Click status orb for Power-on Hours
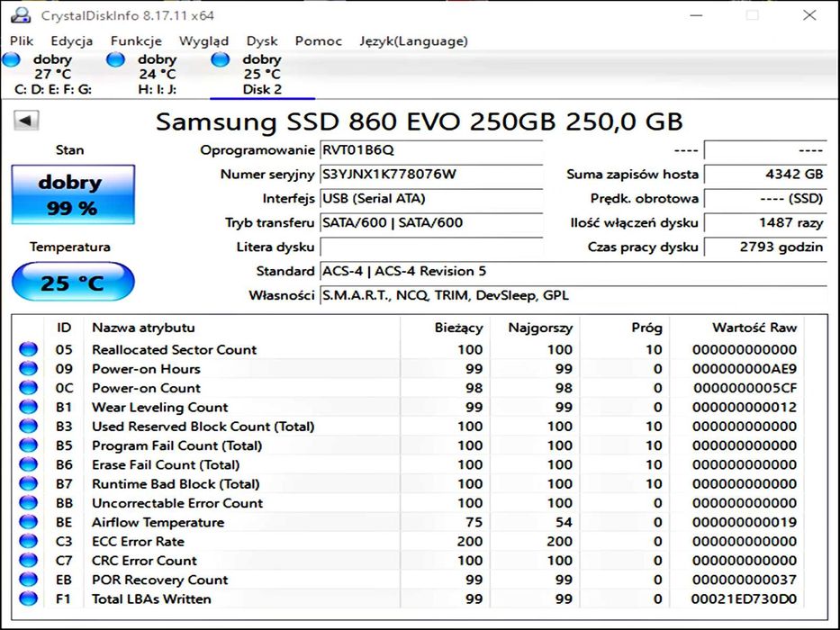Screen dimensions: 840x630 pyautogui.click(x=29, y=369)
